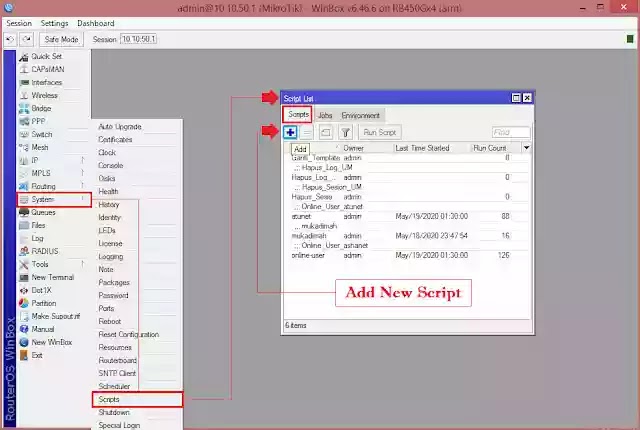Click the Remove minus icon in Script List

point(307,133)
